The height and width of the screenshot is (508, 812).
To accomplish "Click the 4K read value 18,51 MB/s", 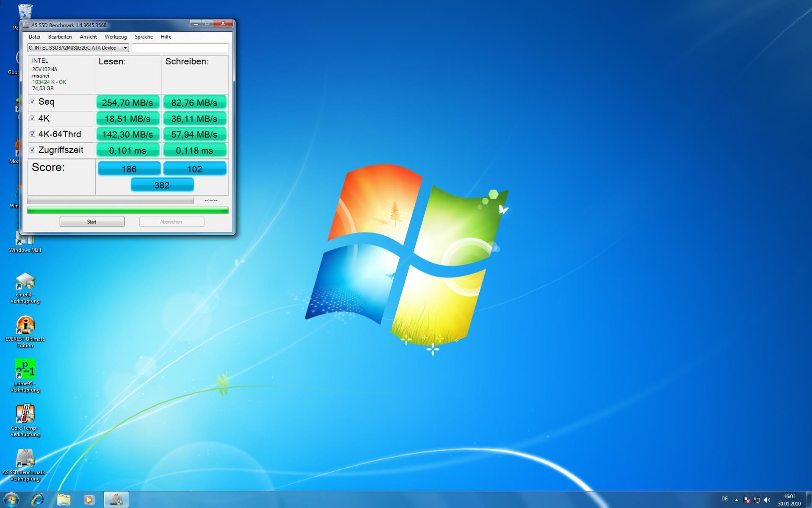I will (128, 119).
